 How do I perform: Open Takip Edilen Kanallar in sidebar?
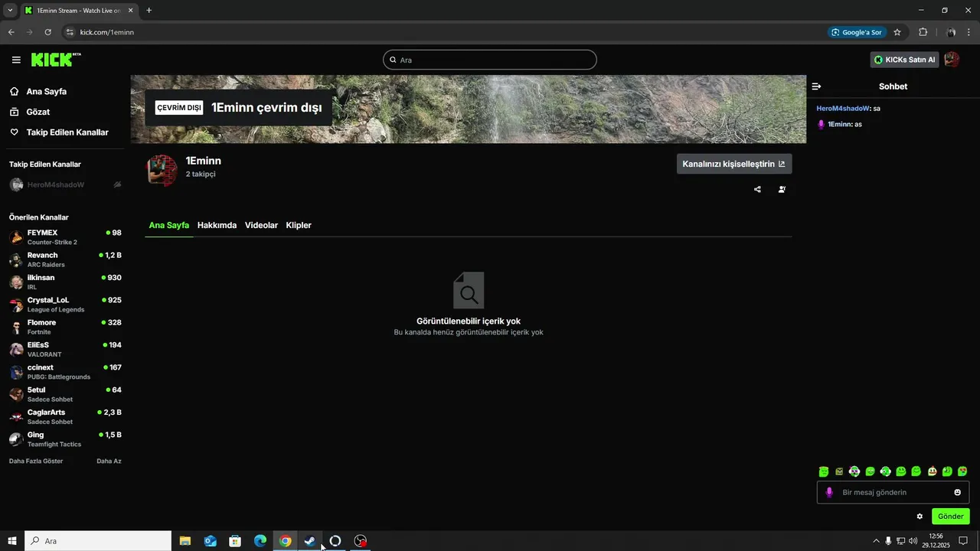point(66,132)
